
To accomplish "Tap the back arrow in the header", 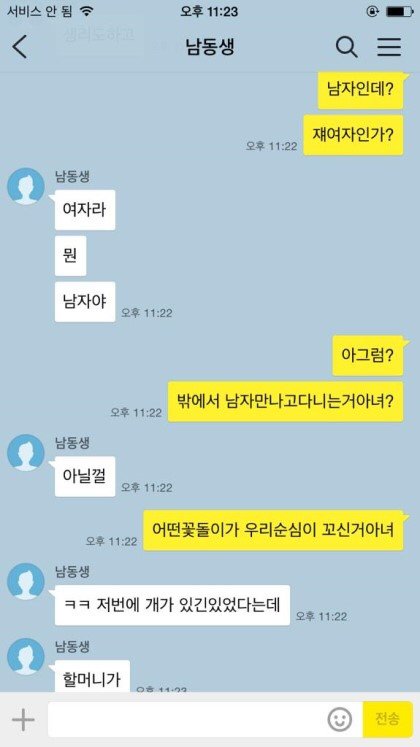I will pyautogui.click(x=20, y=47).
